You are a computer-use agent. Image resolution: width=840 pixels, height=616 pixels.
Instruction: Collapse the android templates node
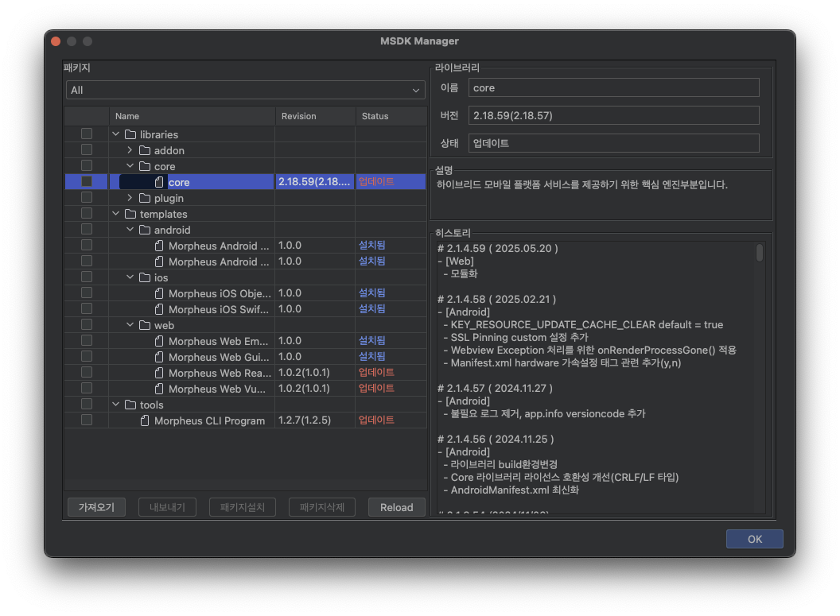130,230
